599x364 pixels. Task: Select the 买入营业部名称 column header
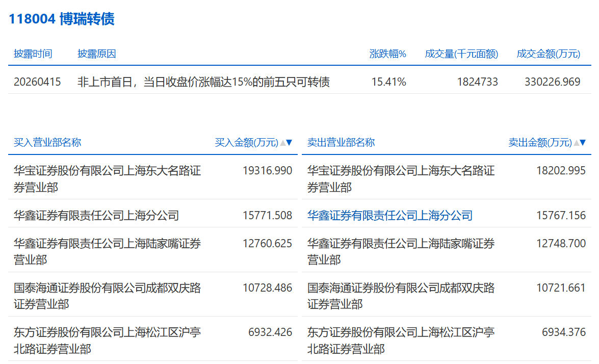tap(47, 142)
